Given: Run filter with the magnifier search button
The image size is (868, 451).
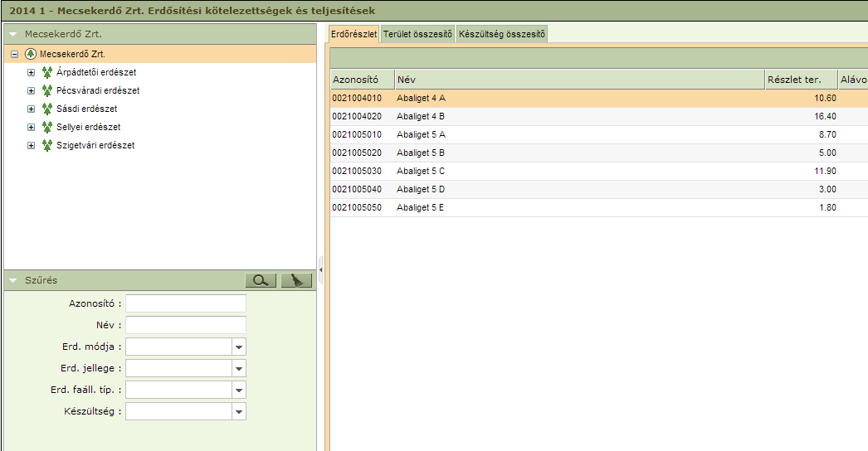Looking at the screenshot, I should coord(261,280).
